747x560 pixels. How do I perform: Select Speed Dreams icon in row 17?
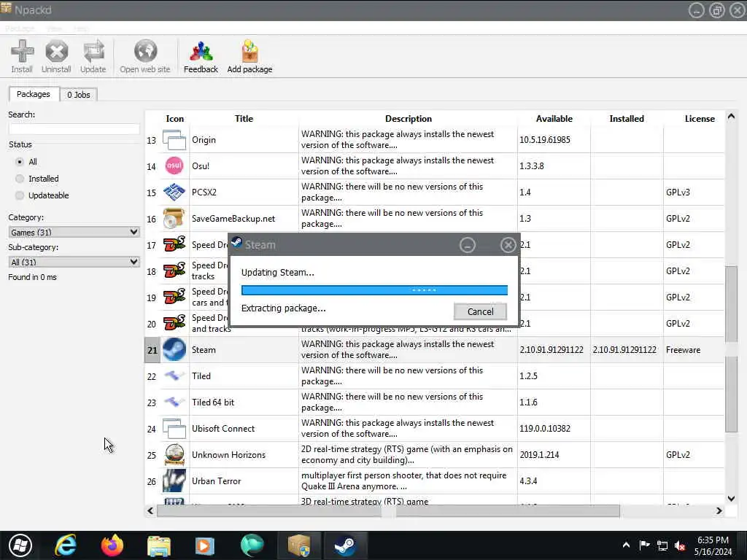pyautogui.click(x=174, y=245)
